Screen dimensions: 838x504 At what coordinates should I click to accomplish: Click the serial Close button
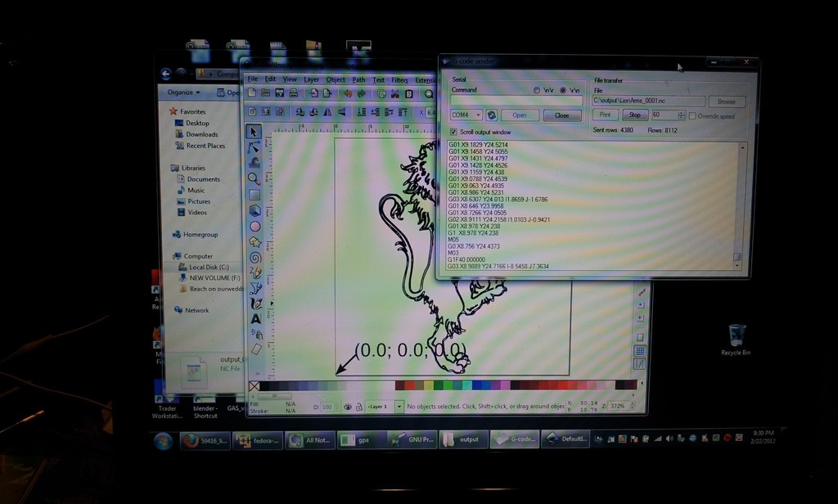(561, 115)
